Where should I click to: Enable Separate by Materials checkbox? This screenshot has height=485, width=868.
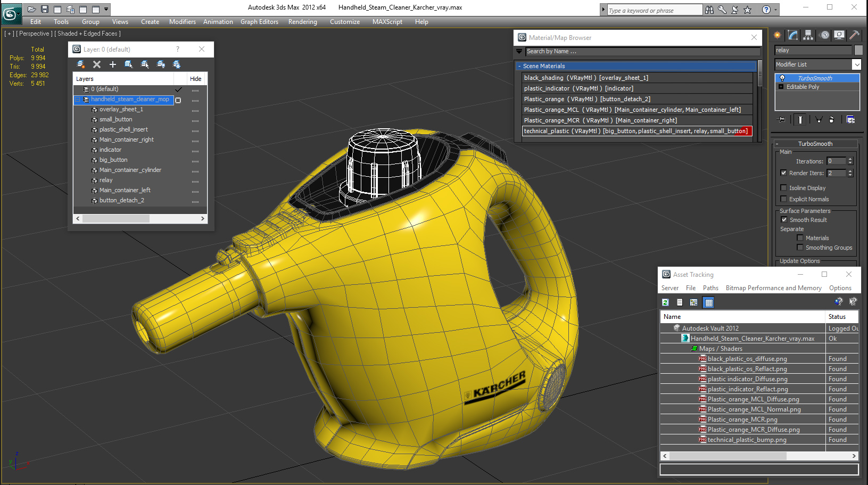coord(800,238)
